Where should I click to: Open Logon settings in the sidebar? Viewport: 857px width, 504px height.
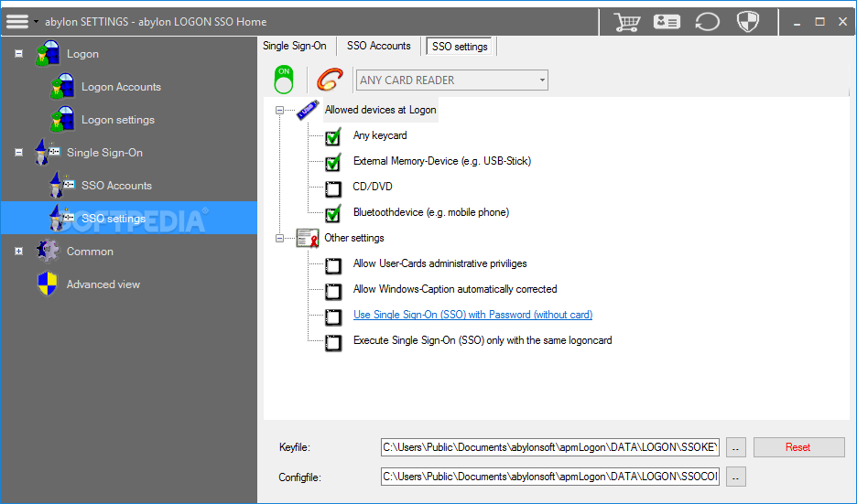tap(118, 120)
